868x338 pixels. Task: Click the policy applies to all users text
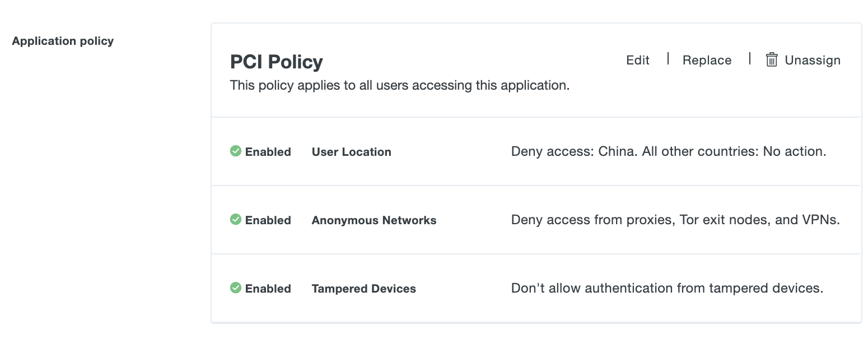coord(399,85)
